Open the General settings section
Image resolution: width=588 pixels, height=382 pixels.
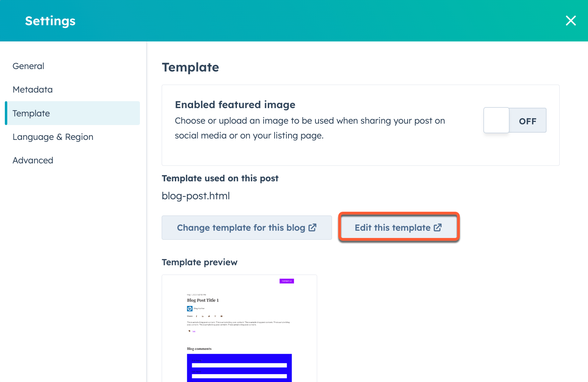pyautogui.click(x=28, y=66)
